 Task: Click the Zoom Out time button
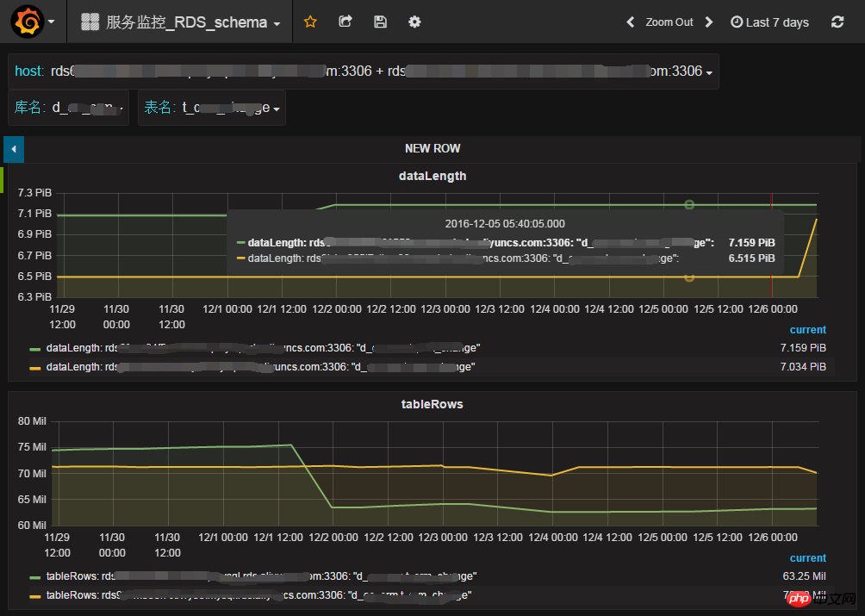click(x=669, y=22)
